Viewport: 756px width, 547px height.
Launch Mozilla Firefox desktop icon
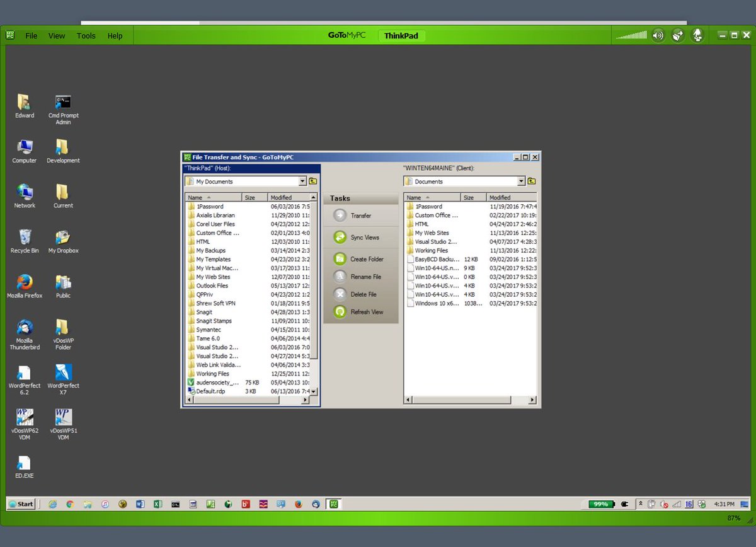[25, 285]
